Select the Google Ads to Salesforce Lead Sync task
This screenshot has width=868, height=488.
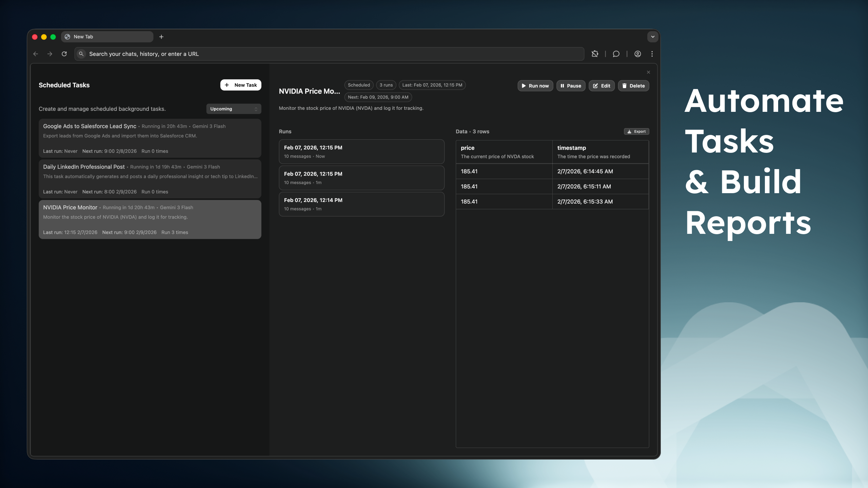coord(150,138)
